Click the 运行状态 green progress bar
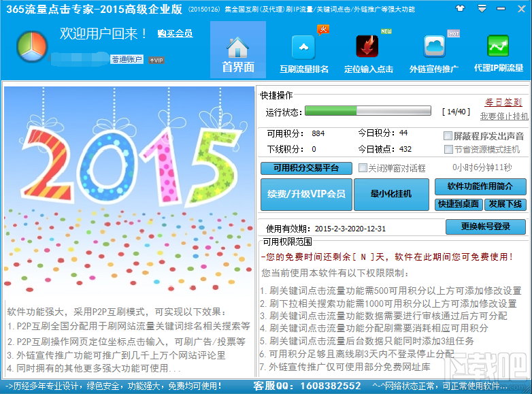The height and width of the screenshot is (394, 532). point(368,111)
